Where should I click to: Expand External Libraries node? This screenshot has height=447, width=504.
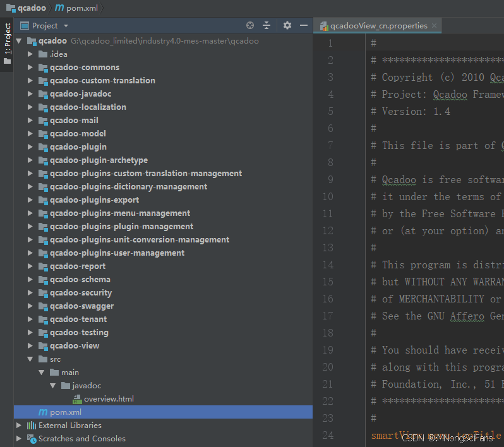pyautogui.click(x=19, y=425)
